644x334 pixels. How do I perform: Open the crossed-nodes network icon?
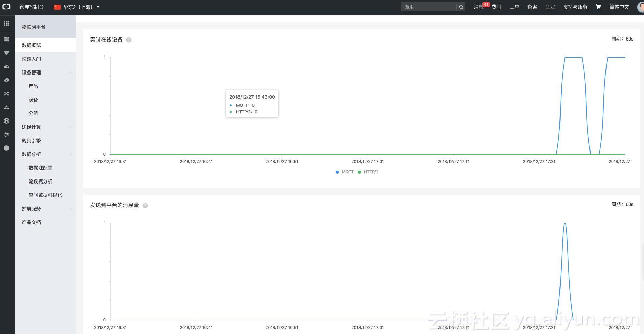pos(6,94)
